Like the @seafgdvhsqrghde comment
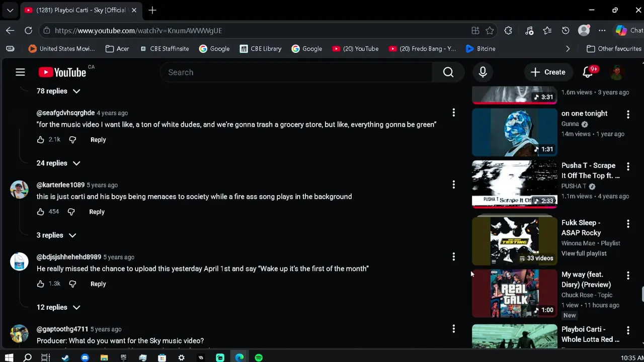This screenshot has width=644, height=362. (41, 140)
